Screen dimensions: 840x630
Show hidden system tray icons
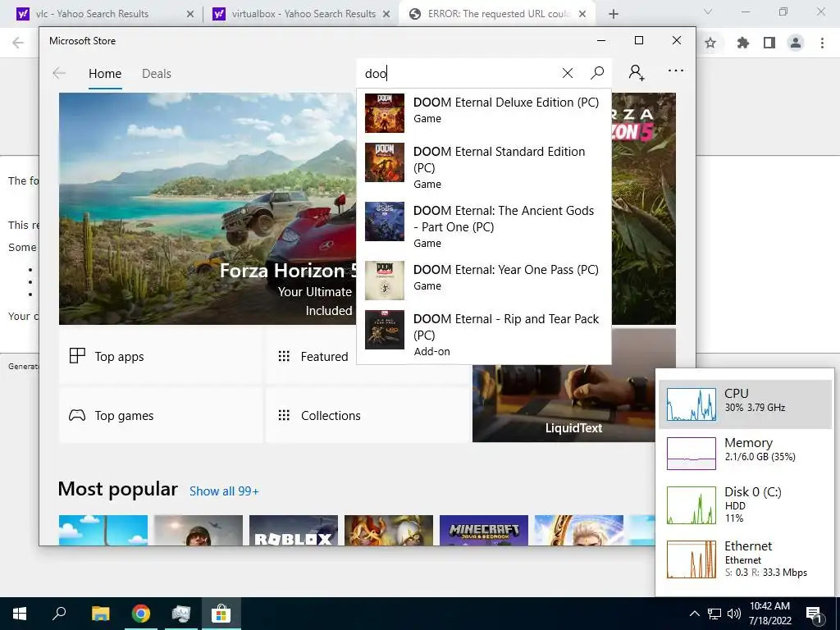click(694, 614)
